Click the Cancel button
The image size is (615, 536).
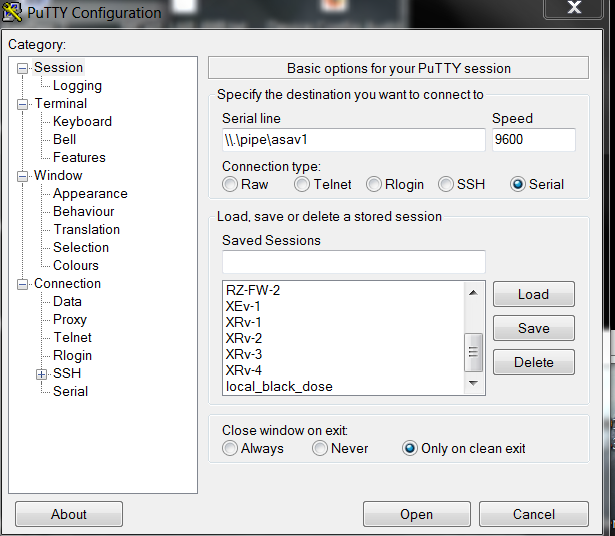click(534, 514)
